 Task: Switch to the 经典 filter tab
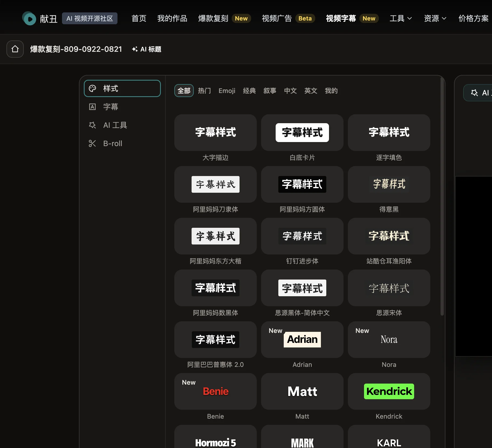point(250,91)
